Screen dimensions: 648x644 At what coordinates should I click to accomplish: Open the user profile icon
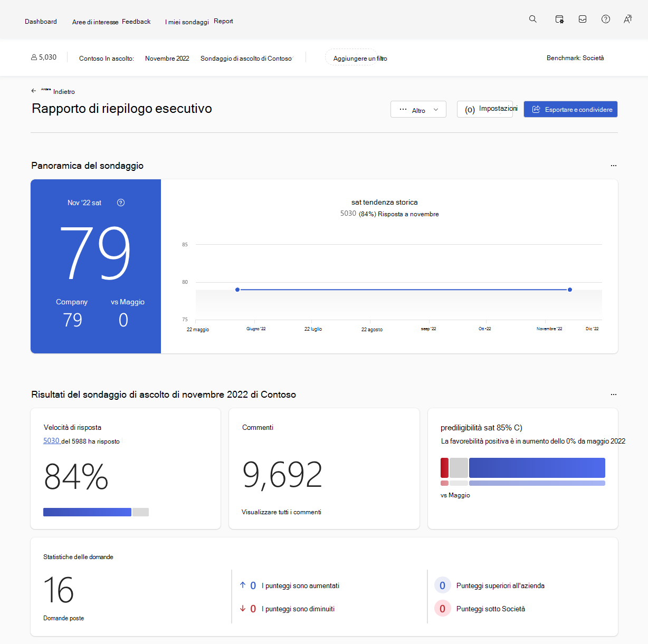[628, 19]
